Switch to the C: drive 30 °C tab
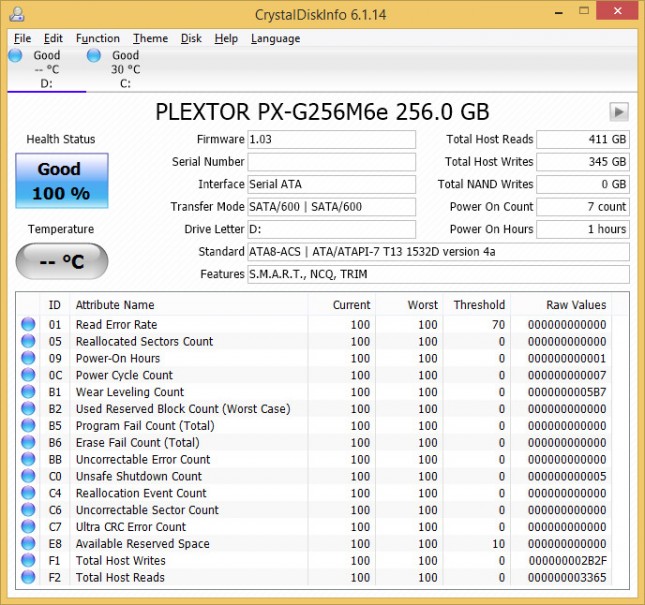 (x=125, y=70)
